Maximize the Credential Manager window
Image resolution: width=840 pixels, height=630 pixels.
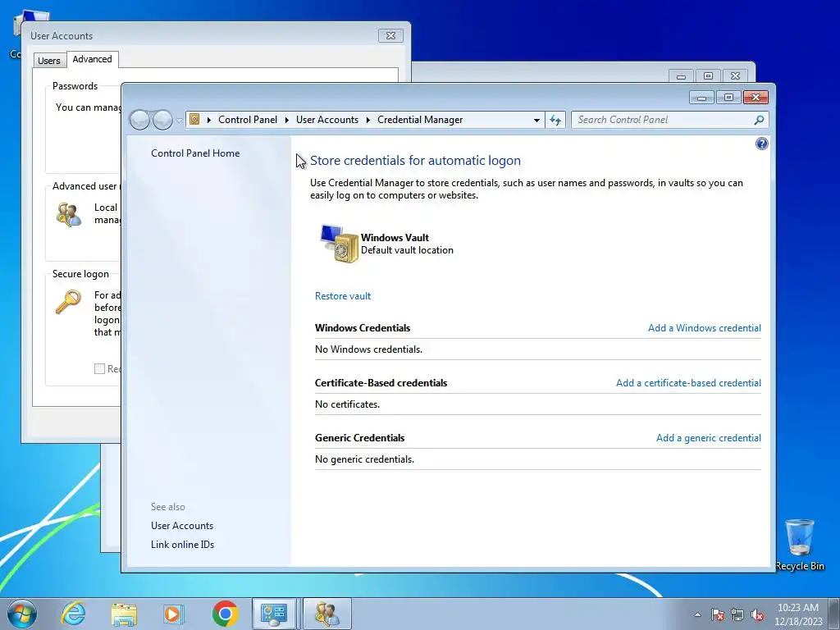(728, 97)
